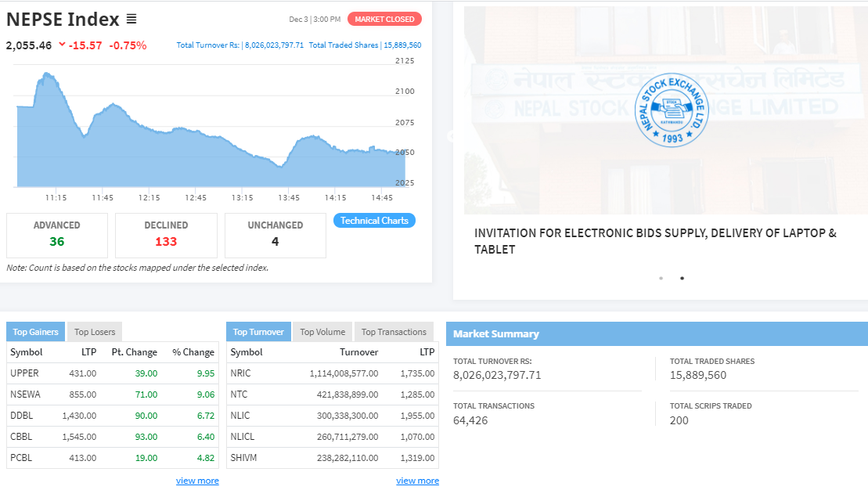Click UPPER's 9.95 percent change value
Image resolution: width=868 pixels, height=490 pixels.
(206, 373)
